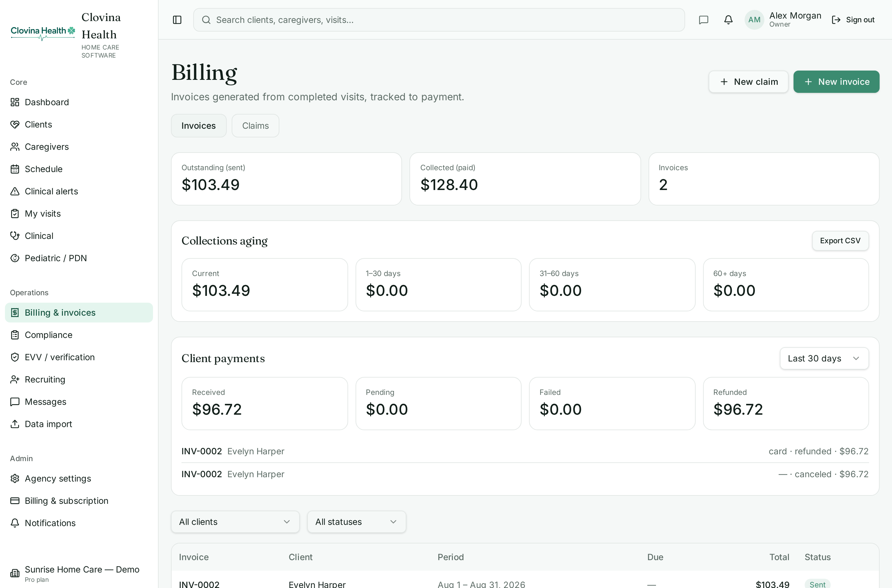Click the Refunded $96.72 card
892x588 pixels.
click(786, 404)
